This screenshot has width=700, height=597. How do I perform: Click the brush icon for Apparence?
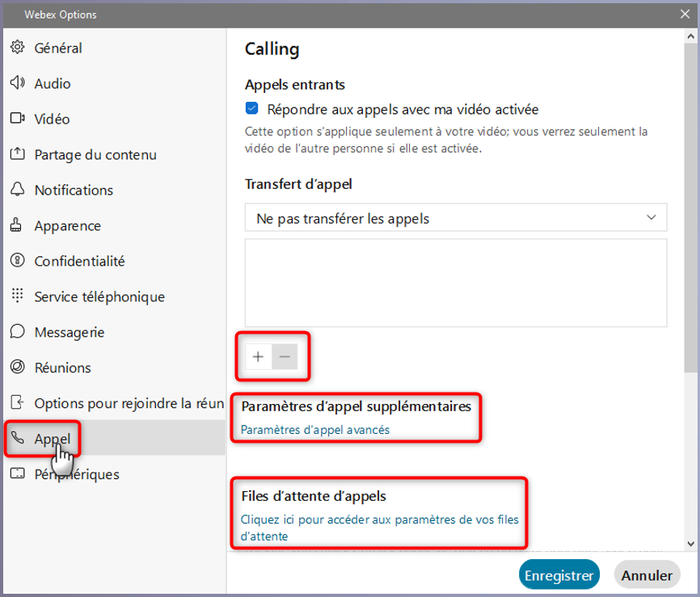[x=18, y=225]
